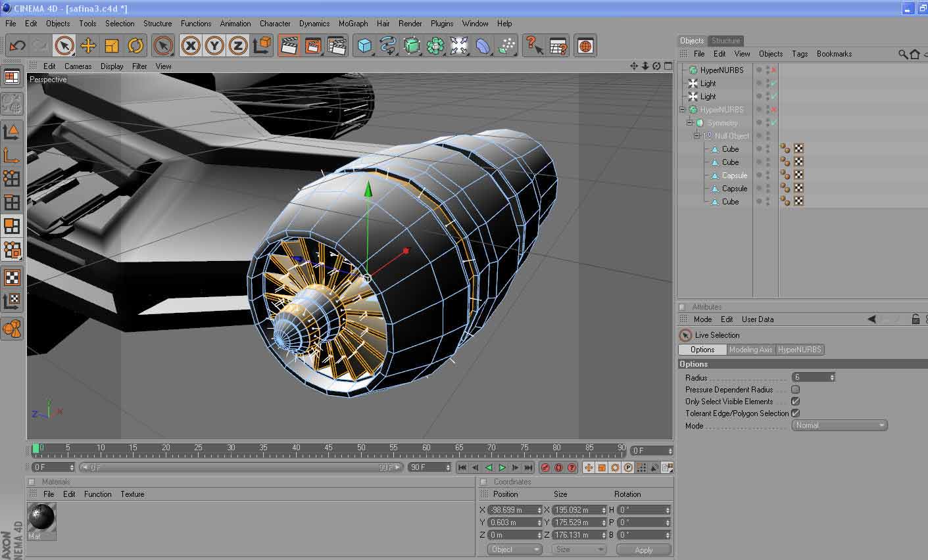Switch the World/Object coordinate system icon
This screenshot has height=560, width=928.
(x=262, y=45)
